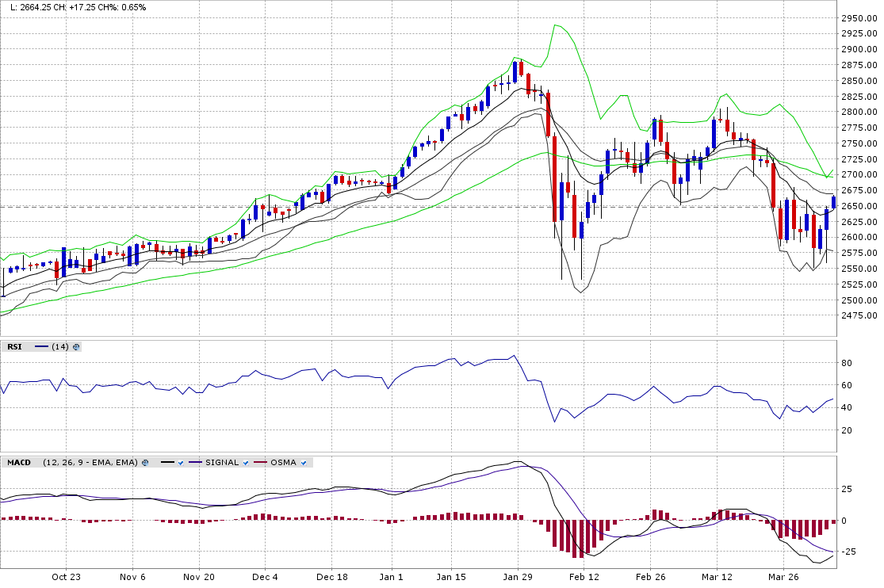Click the RSI 20 level label
This screenshot has width=884, height=588.
tap(846, 431)
